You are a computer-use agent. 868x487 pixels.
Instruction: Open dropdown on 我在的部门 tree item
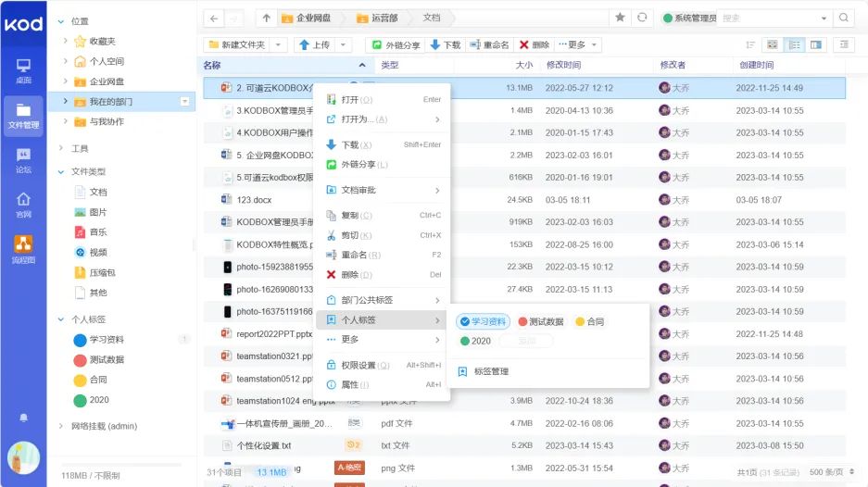click(185, 101)
